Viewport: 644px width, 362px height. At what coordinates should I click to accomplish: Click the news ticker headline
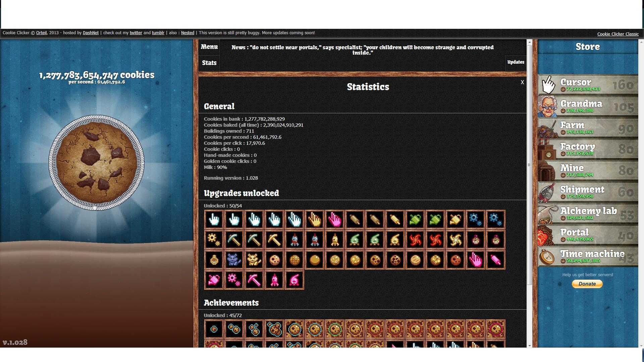pos(363,50)
